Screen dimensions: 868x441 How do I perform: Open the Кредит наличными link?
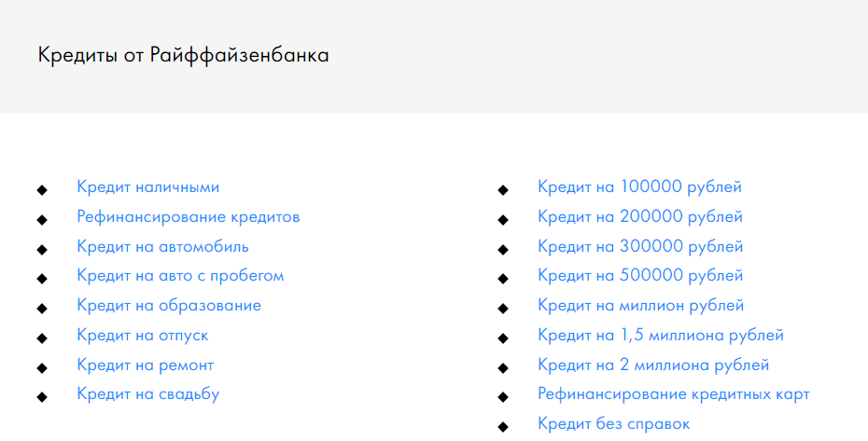(147, 187)
